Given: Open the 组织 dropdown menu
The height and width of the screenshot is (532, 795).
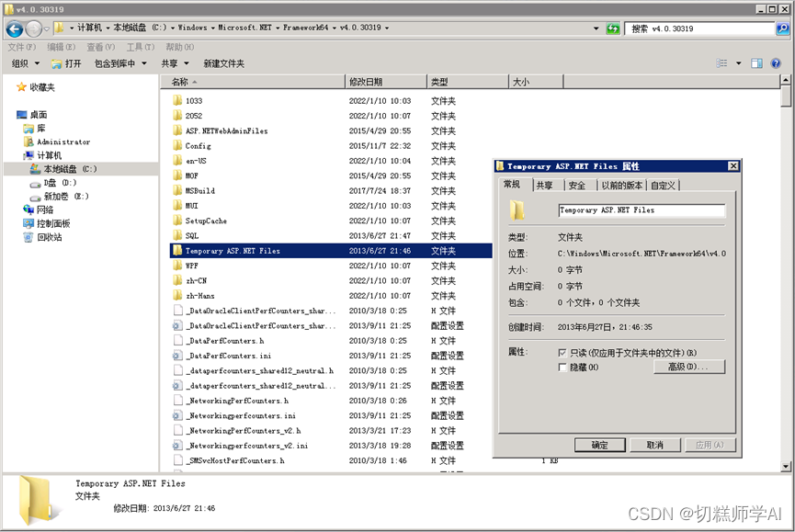Looking at the screenshot, I should tap(26, 63).
